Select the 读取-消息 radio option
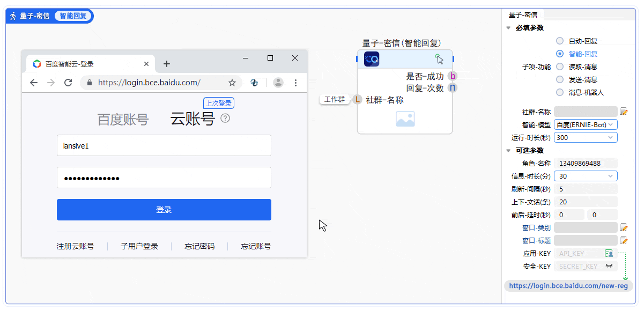This screenshot has width=644, height=310. point(560,67)
